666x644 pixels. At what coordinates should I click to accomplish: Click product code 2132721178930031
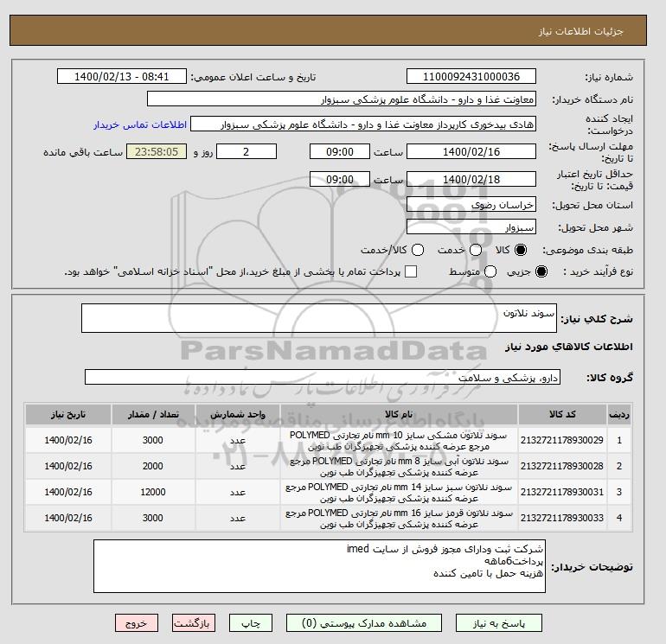pos(562,492)
